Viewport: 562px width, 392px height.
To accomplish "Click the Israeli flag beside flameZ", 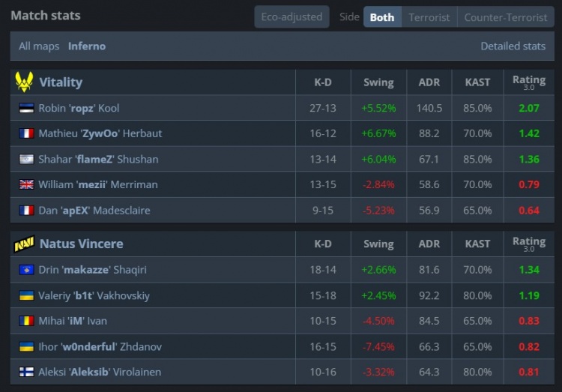I will pos(26,159).
